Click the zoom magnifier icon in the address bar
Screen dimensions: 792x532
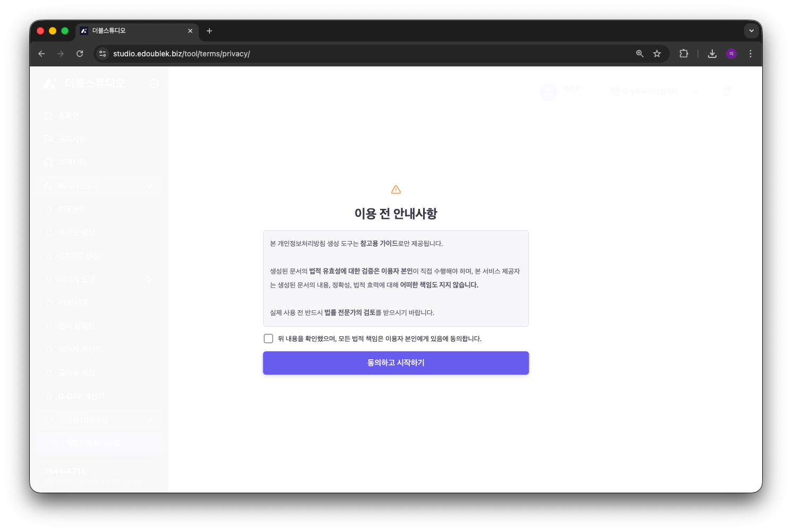[640, 54]
